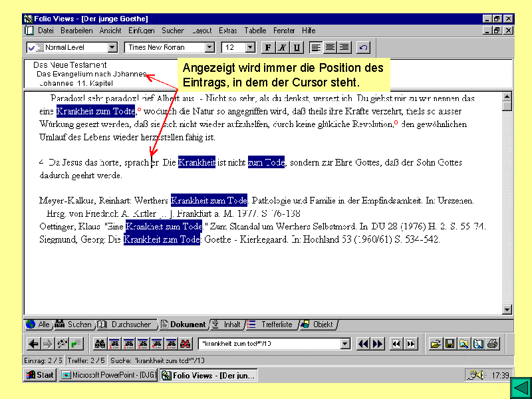The width and height of the screenshot is (532, 399).
Task: Click the open folder icon
Action: 436,344
